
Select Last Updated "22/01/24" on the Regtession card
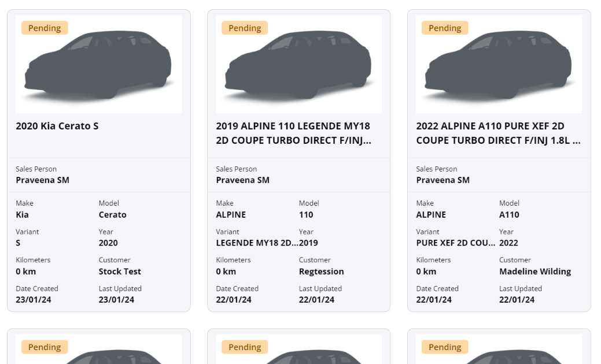[316, 300]
